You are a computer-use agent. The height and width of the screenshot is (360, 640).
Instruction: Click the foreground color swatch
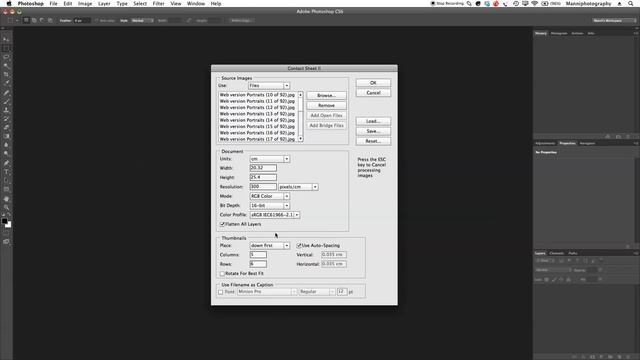pyautogui.click(x=4, y=221)
